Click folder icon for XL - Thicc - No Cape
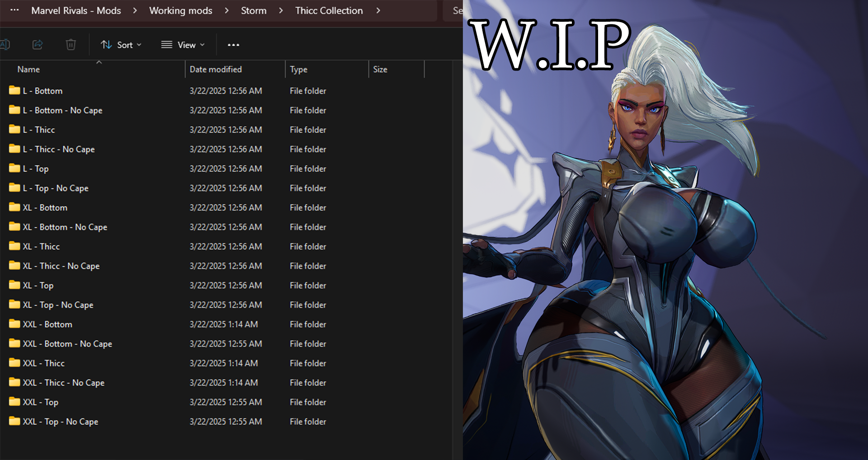This screenshot has width=868, height=460. tap(14, 265)
